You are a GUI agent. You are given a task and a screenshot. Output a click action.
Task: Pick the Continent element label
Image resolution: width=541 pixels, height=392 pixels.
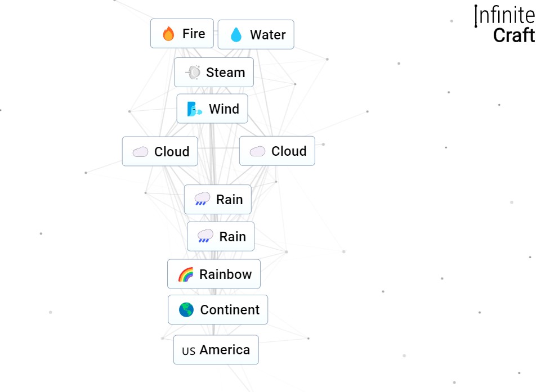point(230,310)
